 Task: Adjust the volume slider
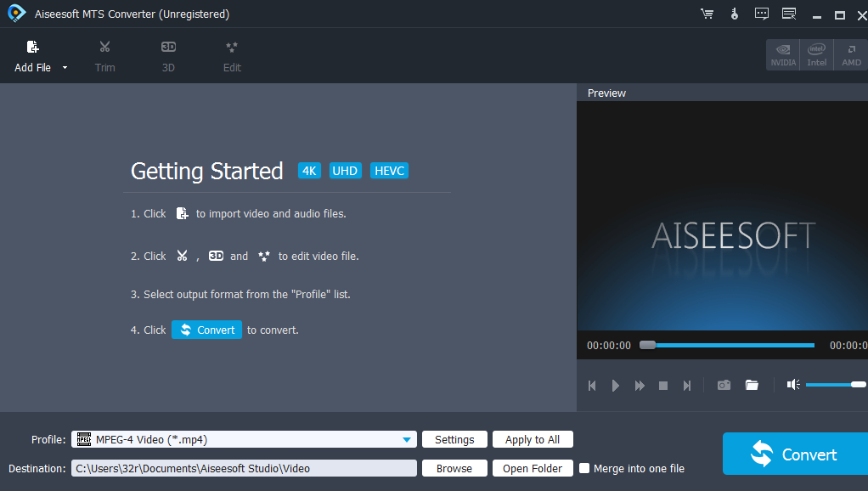(x=837, y=384)
